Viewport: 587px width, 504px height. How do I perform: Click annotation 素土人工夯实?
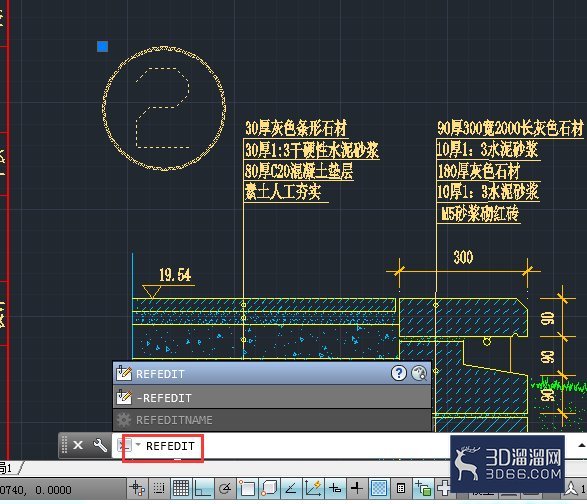[283, 192]
